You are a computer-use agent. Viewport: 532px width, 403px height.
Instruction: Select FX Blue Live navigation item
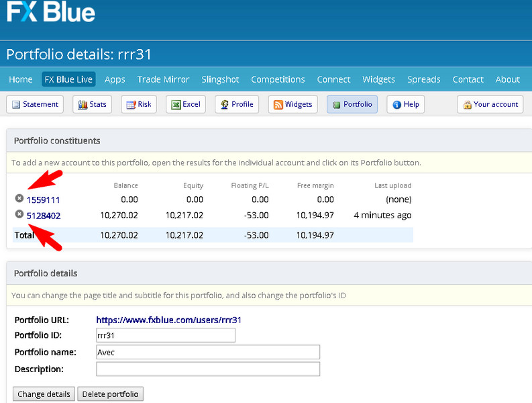coord(68,79)
